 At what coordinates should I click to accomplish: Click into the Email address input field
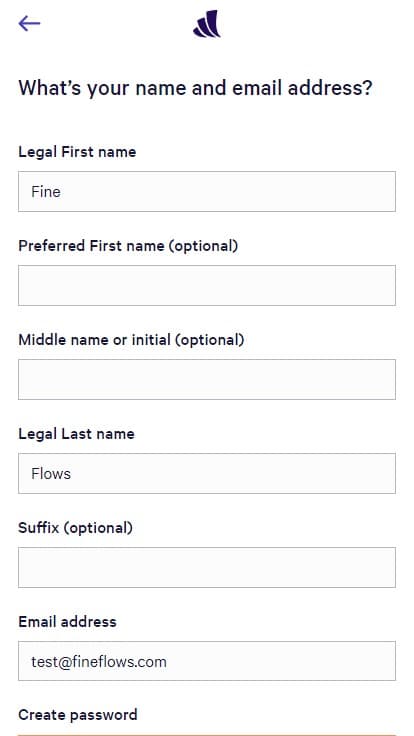point(207,661)
